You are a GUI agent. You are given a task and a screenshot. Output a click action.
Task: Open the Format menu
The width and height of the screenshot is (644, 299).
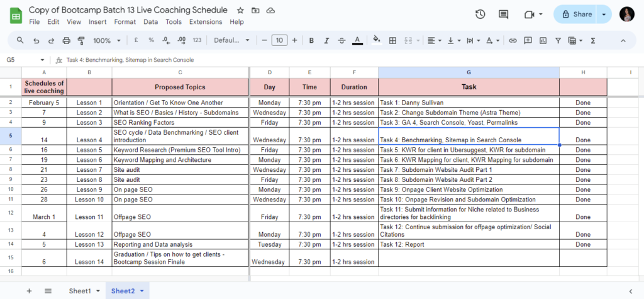coord(125,22)
